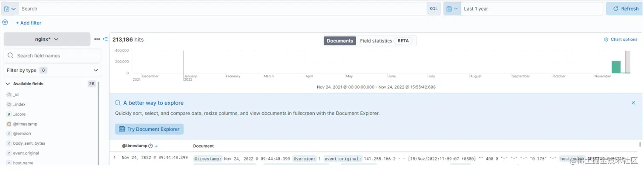Dismiss the Document Explorer callout
644x171 pixels.
(633, 103)
